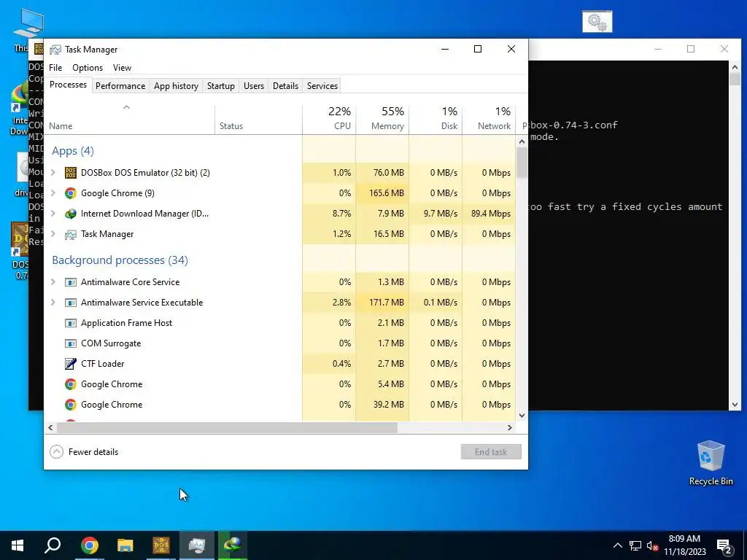Click the 89.4 Mbps network value
This screenshot has width=747, height=560.
tap(491, 214)
